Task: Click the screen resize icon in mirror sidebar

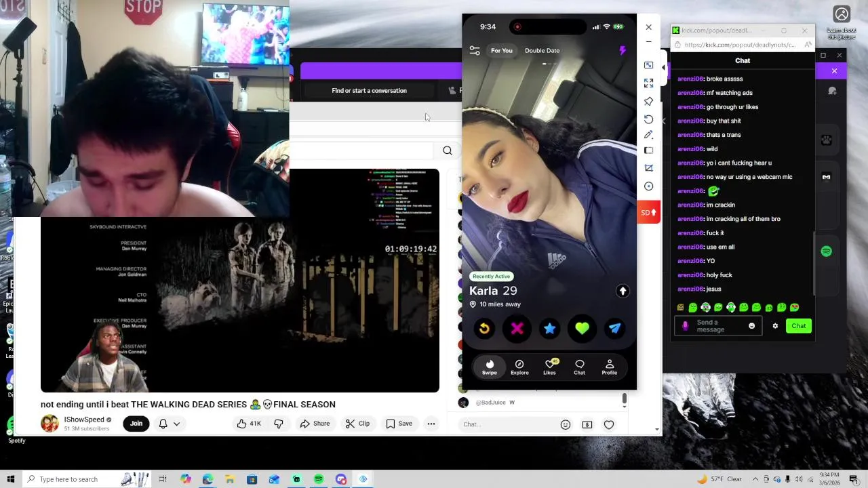Action: (648, 65)
